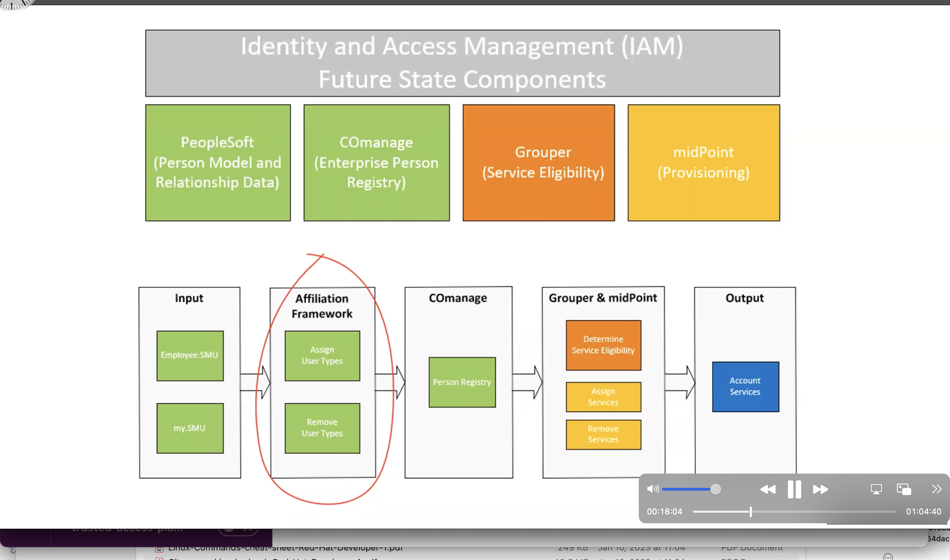Click the Account Services blue box

pyautogui.click(x=745, y=386)
